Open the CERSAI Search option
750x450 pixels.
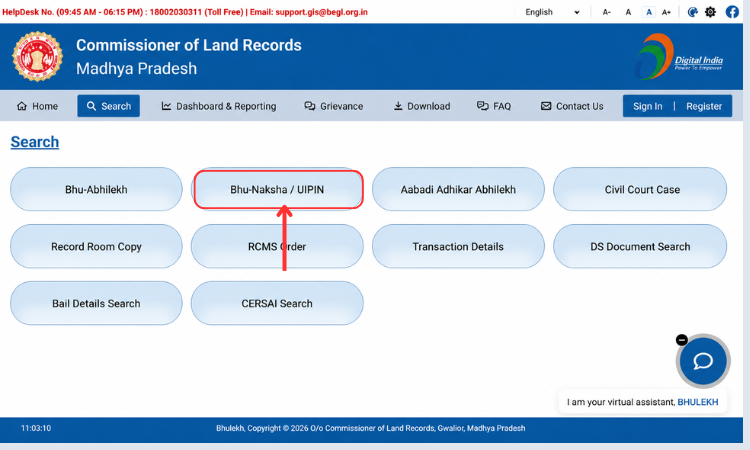tap(277, 303)
